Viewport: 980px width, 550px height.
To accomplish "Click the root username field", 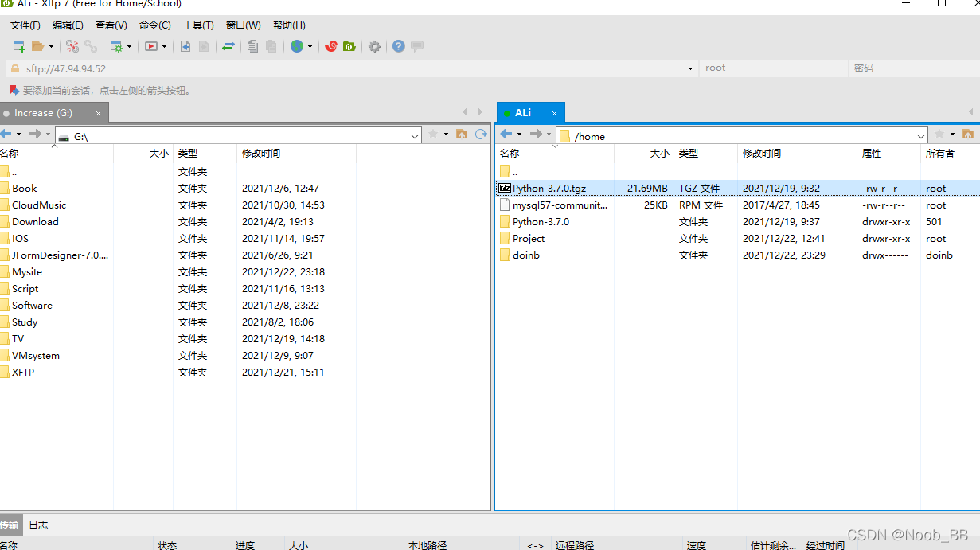I will coord(773,68).
